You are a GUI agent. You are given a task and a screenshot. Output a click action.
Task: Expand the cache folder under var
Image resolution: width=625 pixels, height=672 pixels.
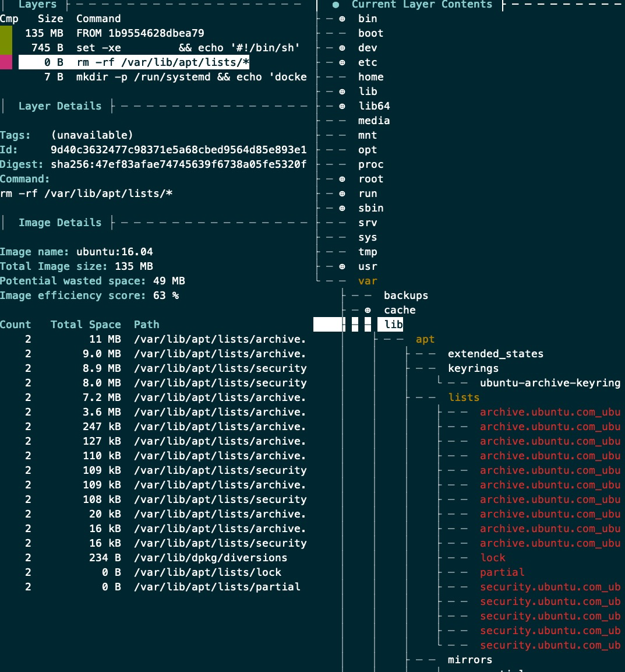(x=368, y=310)
